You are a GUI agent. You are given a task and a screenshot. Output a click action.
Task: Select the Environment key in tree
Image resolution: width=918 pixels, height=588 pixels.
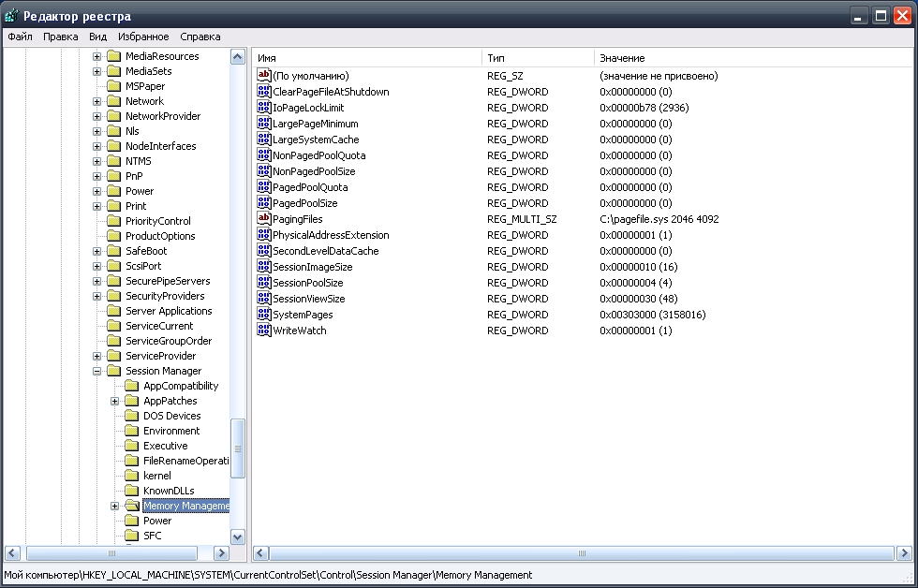coord(171,431)
